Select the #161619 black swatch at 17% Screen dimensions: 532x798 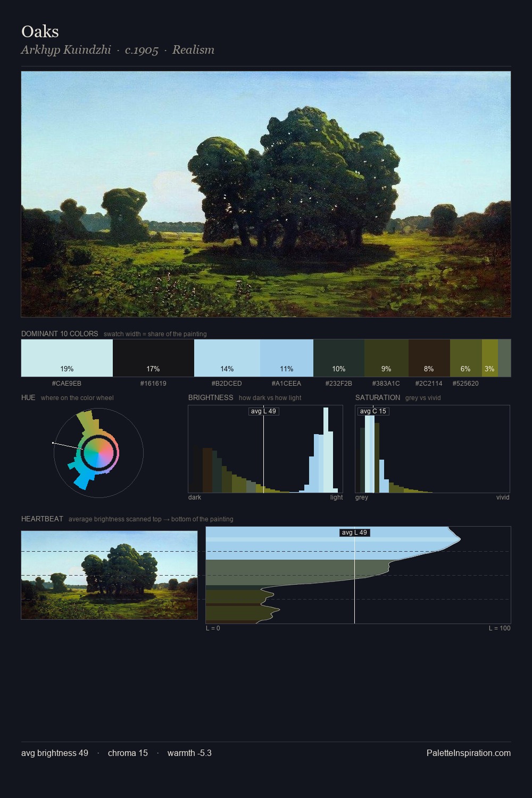(153, 358)
